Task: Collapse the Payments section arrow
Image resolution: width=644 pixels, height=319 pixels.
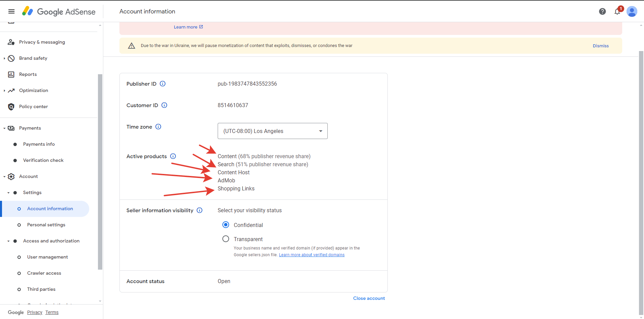Action: 4,128
